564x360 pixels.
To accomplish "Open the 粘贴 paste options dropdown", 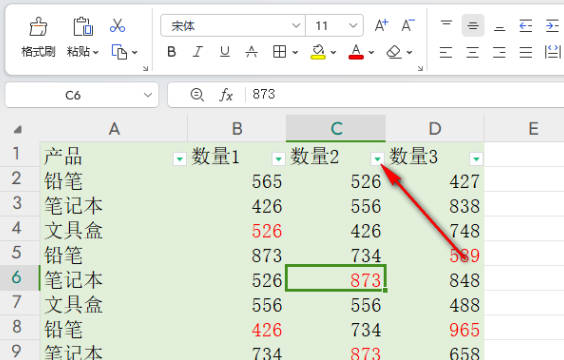I will point(96,53).
